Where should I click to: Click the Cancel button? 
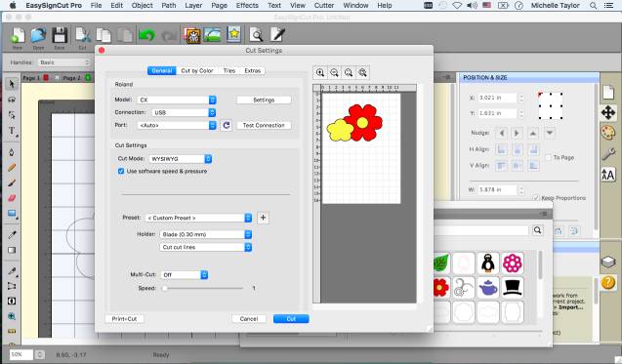(x=249, y=319)
